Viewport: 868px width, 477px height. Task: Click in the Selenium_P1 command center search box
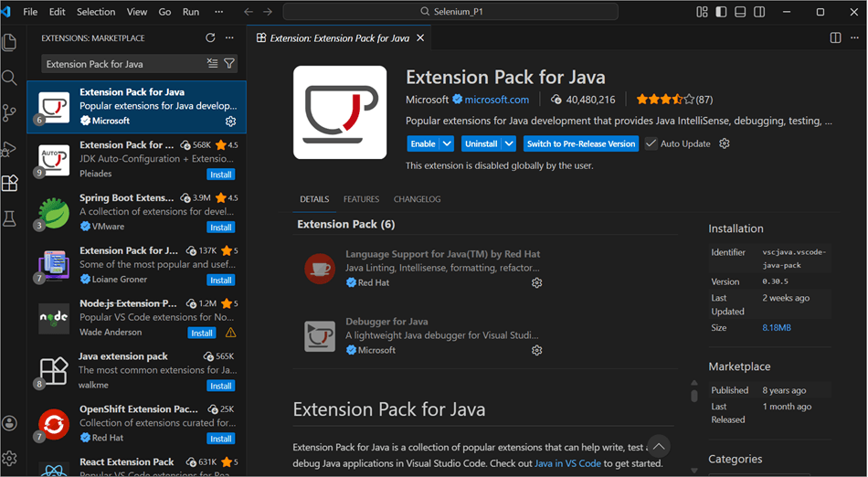[x=450, y=12]
